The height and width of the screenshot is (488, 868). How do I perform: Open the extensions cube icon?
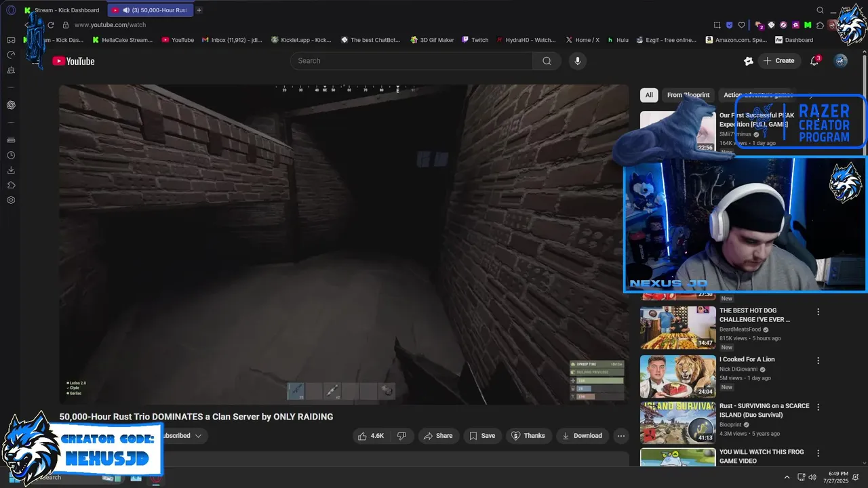[820, 25]
